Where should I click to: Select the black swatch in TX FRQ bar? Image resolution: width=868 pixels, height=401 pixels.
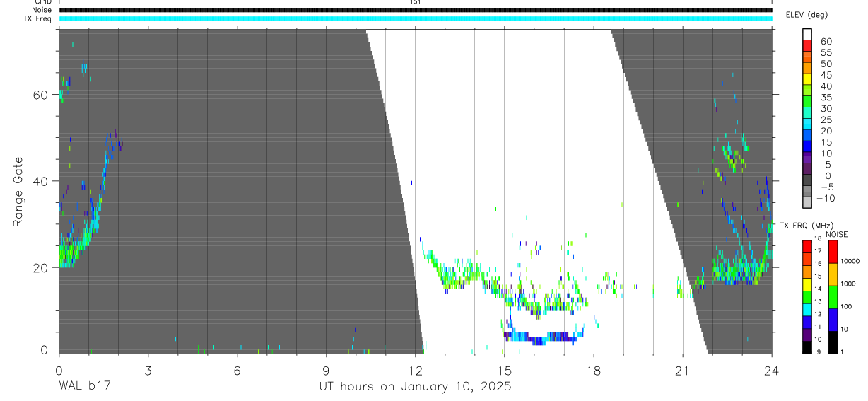point(807,347)
